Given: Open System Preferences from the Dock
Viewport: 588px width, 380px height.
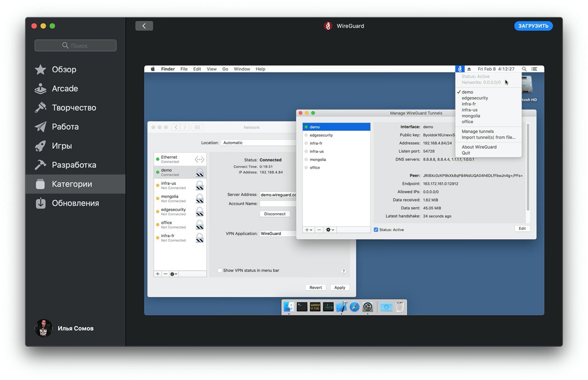Looking at the screenshot, I should coord(368,307).
